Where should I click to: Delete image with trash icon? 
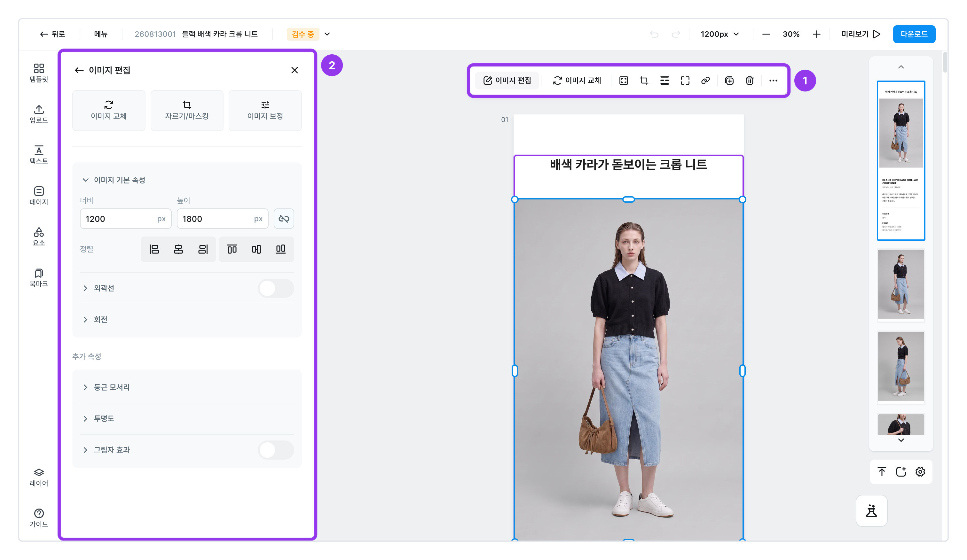pyautogui.click(x=750, y=81)
